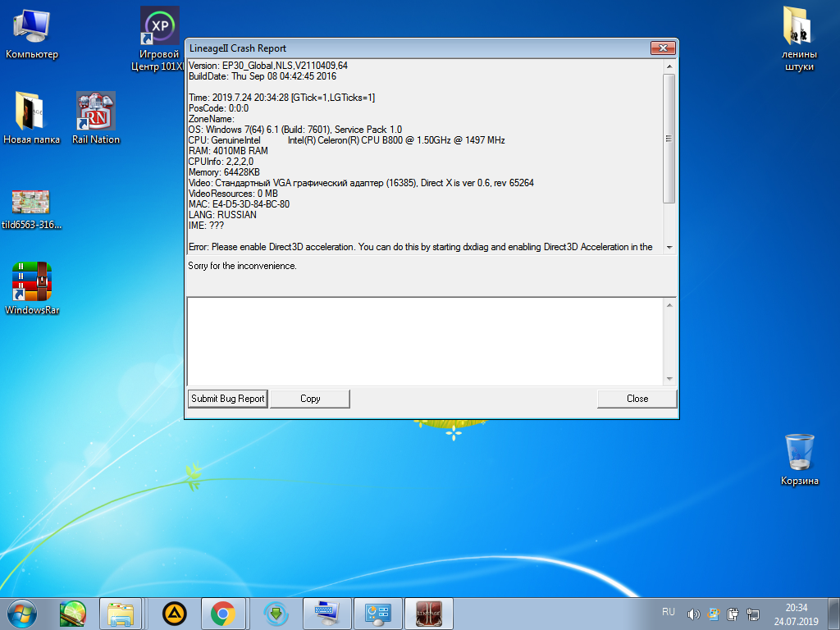The height and width of the screenshot is (630, 840).
Task: Open Windows Explorer from the taskbar
Action: tap(121, 613)
